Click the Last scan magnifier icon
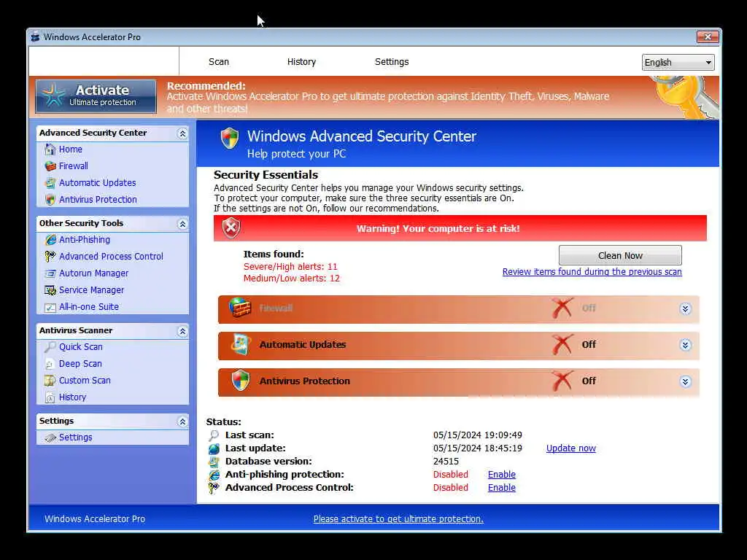Viewport: 747px width, 560px height. pos(214,435)
